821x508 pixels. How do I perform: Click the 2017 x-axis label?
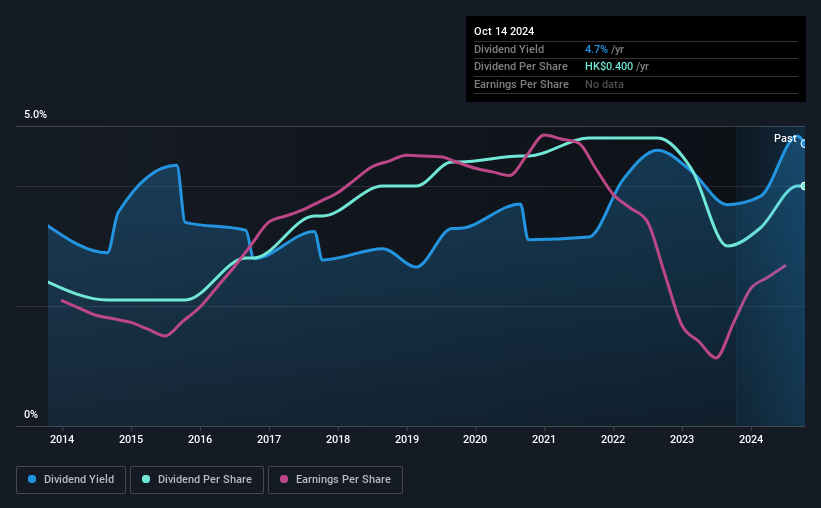[269, 439]
